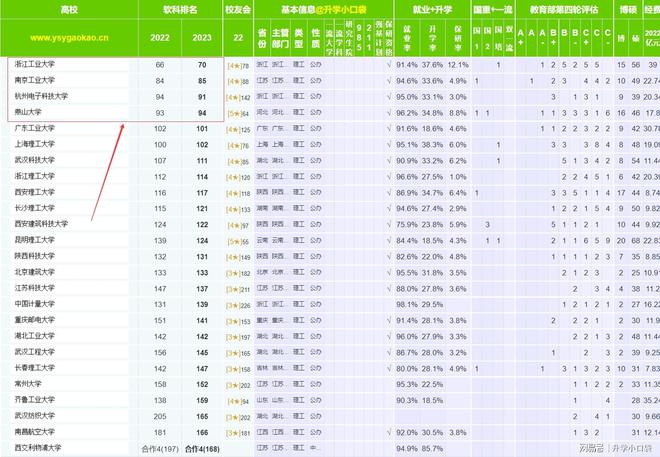Select the 南昌航空大学 name cell
The height and width of the screenshot is (457, 660).
pos(35,432)
